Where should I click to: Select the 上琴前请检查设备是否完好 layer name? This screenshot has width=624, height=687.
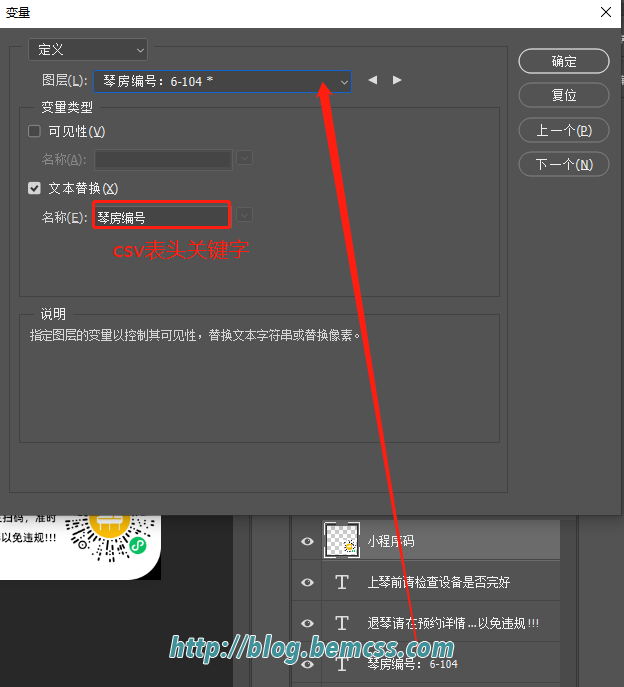439,582
